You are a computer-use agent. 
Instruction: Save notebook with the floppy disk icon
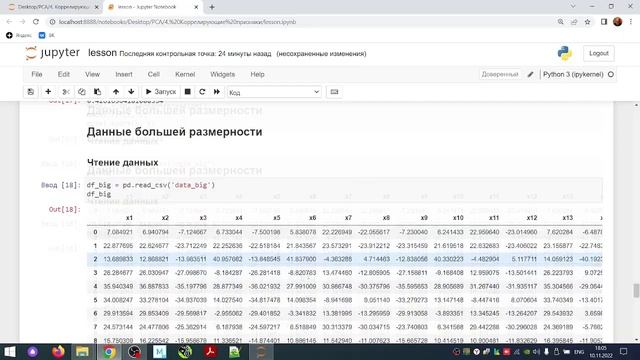(x=31, y=92)
